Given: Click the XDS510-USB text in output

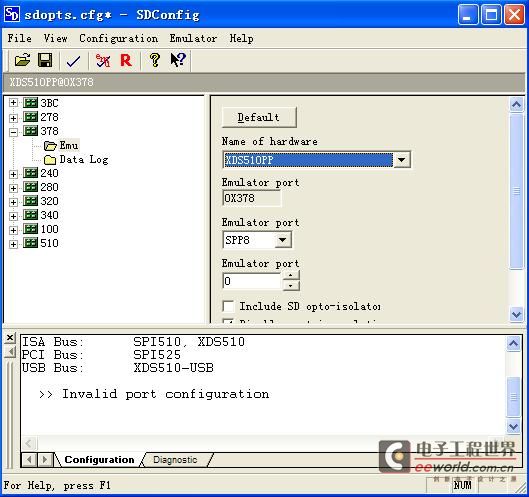Looking at the screenshot, I should pos(173,367).
